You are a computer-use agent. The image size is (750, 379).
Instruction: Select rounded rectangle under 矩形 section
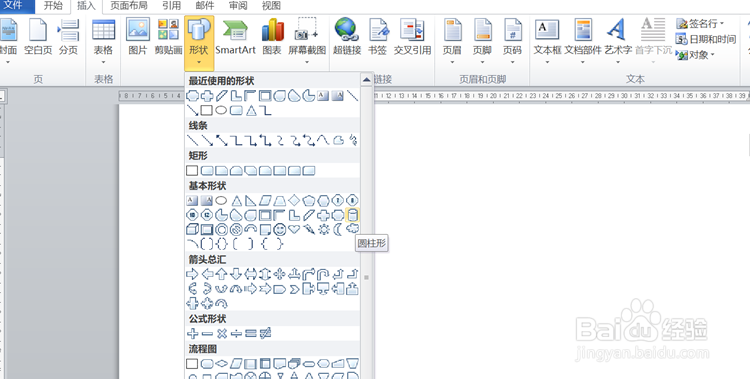click(x=207, y=170)
